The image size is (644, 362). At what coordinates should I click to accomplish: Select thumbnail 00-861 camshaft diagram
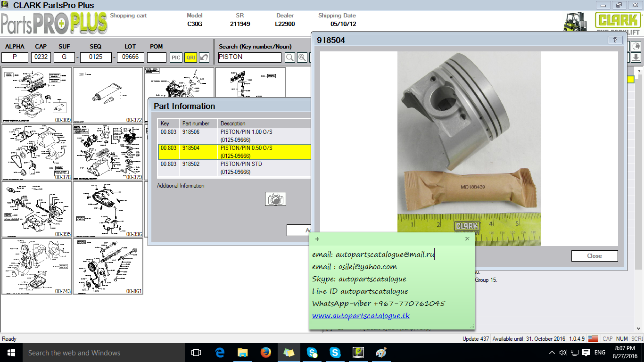108,266
